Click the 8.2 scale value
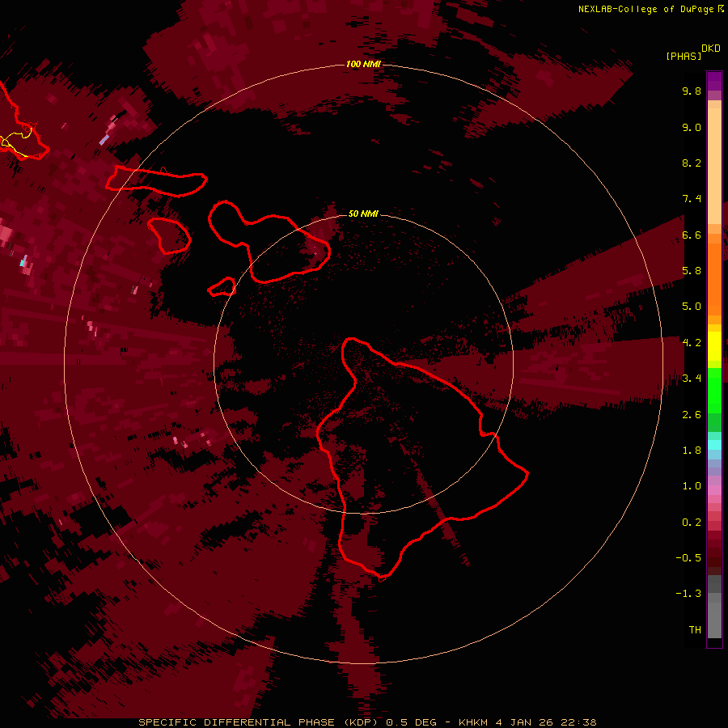This screenshot has width=728, height=728. (692, 163)
